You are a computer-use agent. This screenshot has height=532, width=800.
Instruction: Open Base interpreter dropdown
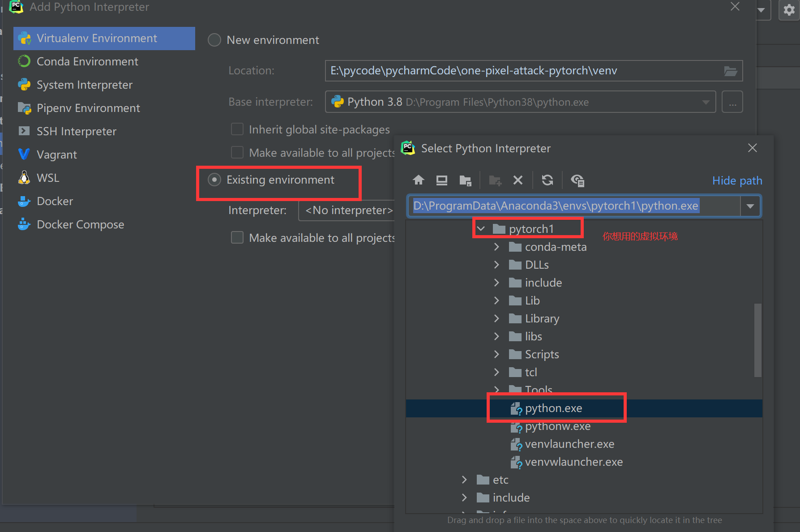pyautogui.click(x=706, y=102)
